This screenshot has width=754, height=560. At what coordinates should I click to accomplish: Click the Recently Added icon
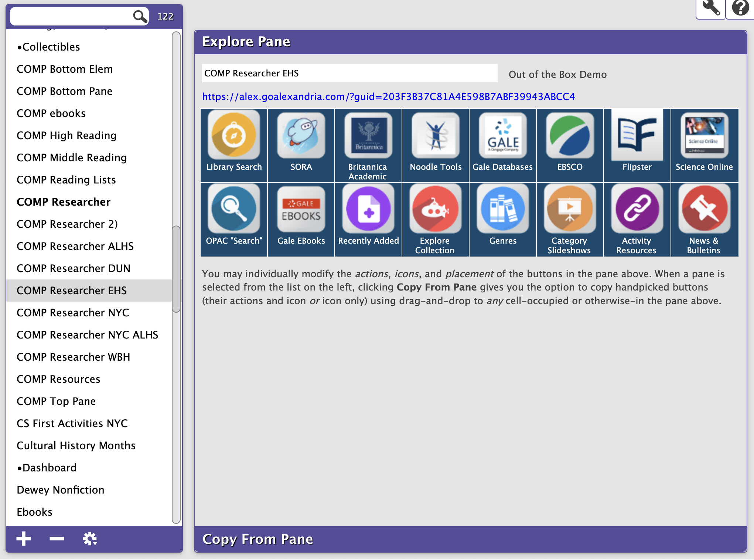(x=368, y=209)
